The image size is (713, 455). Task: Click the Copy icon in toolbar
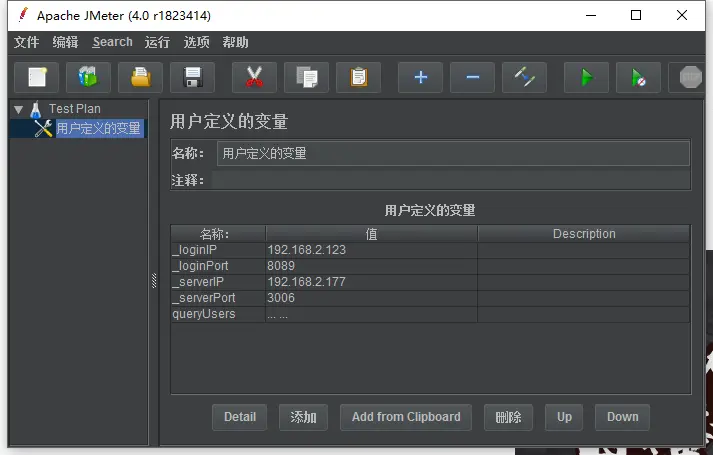(306, 77)
